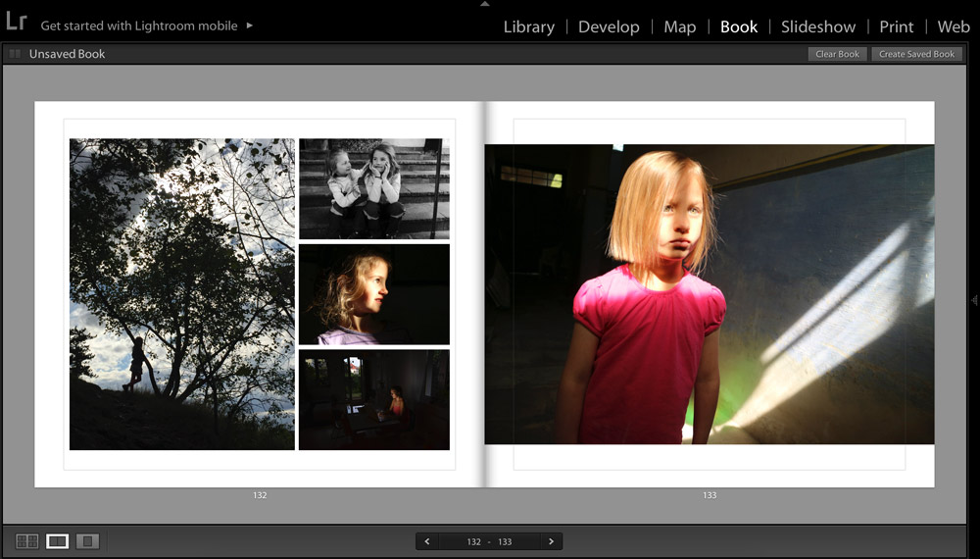Click the page number field 132 - 133

pos(489,541)
